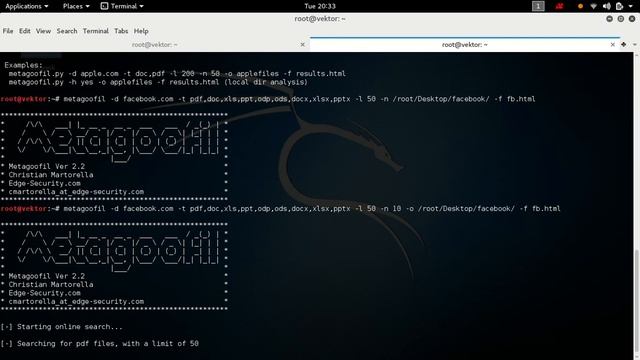
Task: Click the 'Examples:' text line
Action: click(23, 65)
